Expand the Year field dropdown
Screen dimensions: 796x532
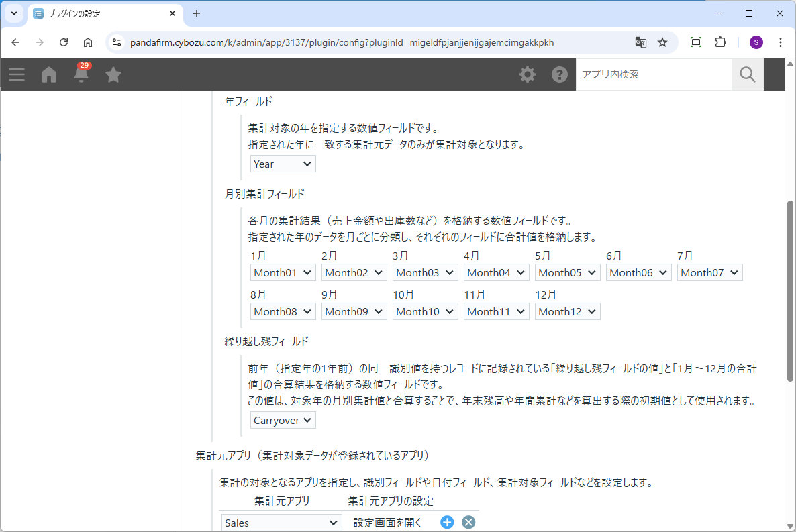(x=283, y=164)
